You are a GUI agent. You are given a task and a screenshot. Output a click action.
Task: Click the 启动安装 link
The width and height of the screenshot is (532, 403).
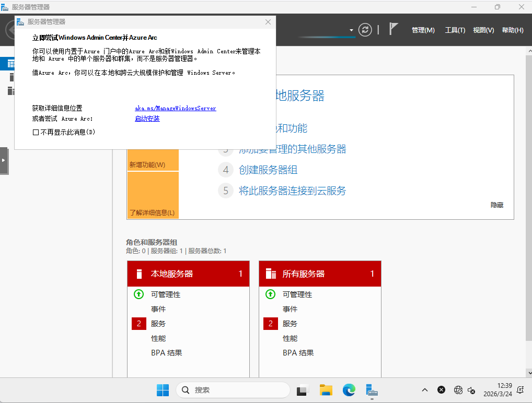click(147, 118)
